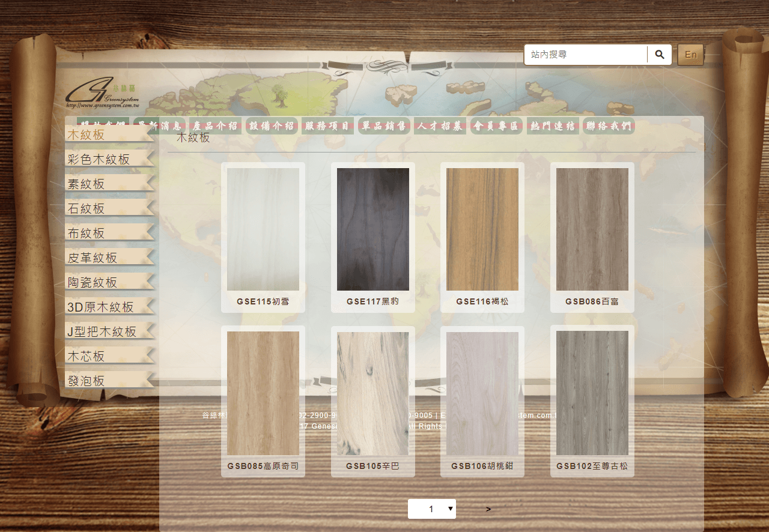
Task: Open the 熱門連結 menu
Action: click(553, 126)
